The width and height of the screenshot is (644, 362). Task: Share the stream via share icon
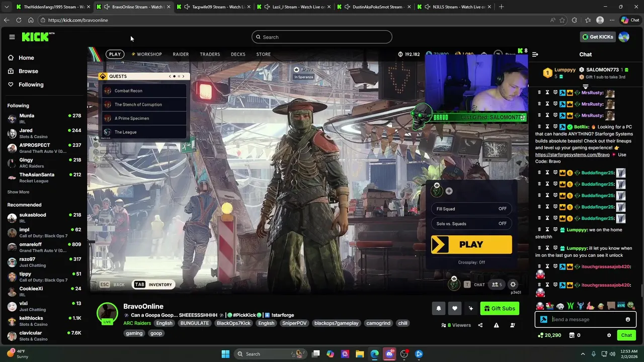480,325
